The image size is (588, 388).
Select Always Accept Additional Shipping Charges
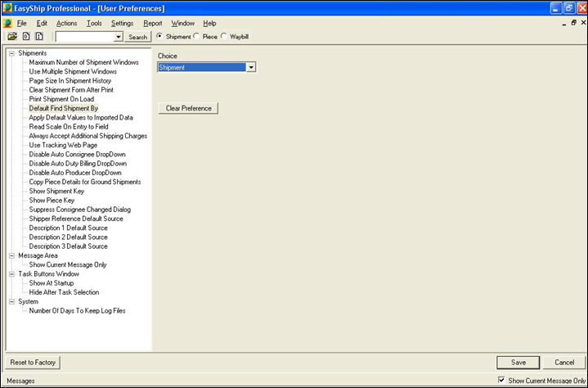pos(88,136)
